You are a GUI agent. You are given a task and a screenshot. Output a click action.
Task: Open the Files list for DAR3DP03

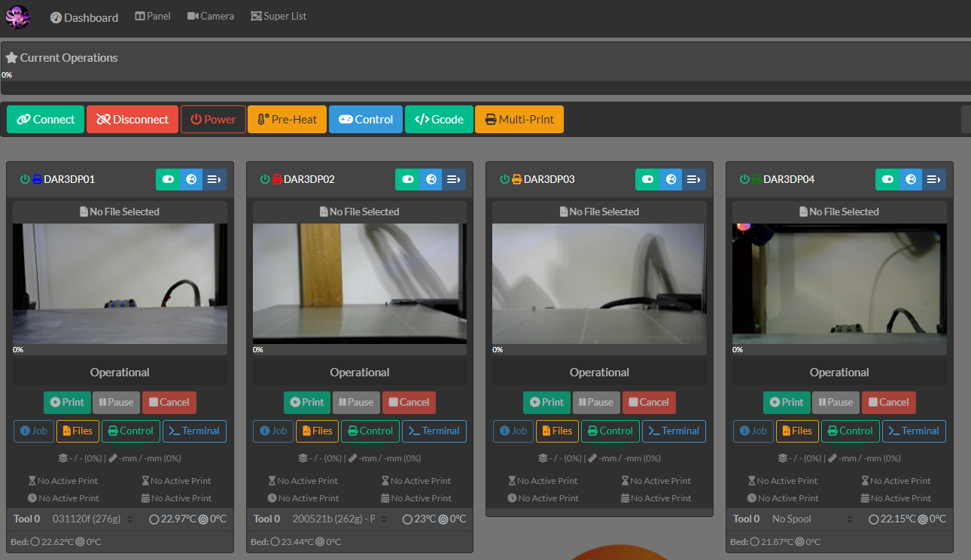tap(556, 431)
